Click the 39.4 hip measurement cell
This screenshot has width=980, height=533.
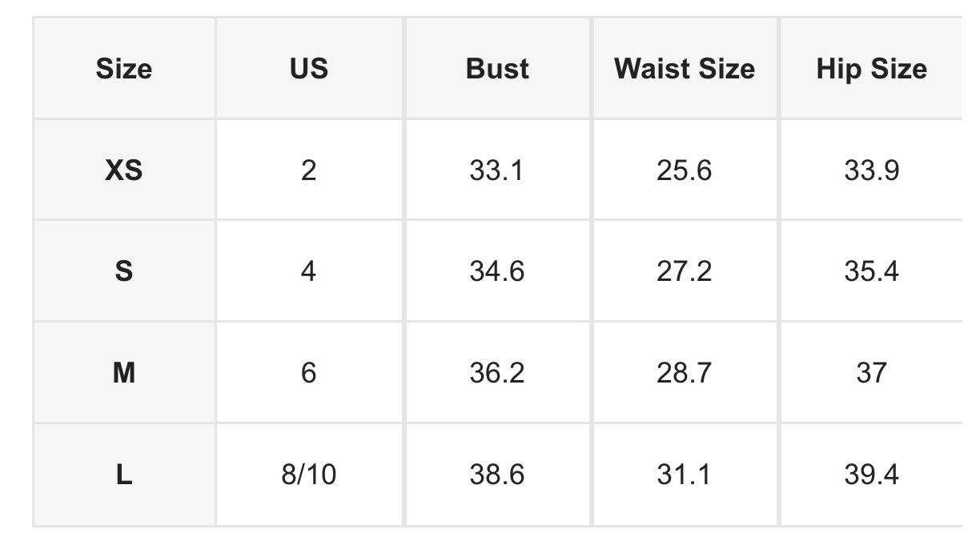tap(871, 475)
